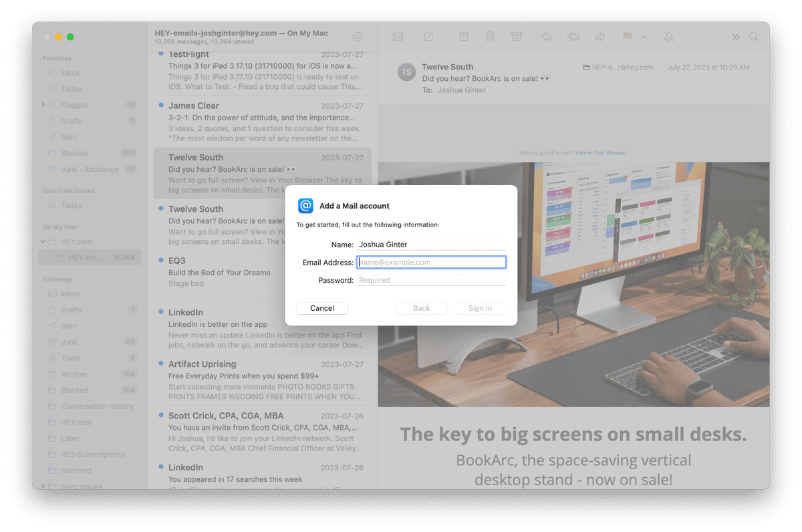This screenshot has height=532, width=802.
Task: Open the Exchange Trash mailbox
Action: coord(90,358)
